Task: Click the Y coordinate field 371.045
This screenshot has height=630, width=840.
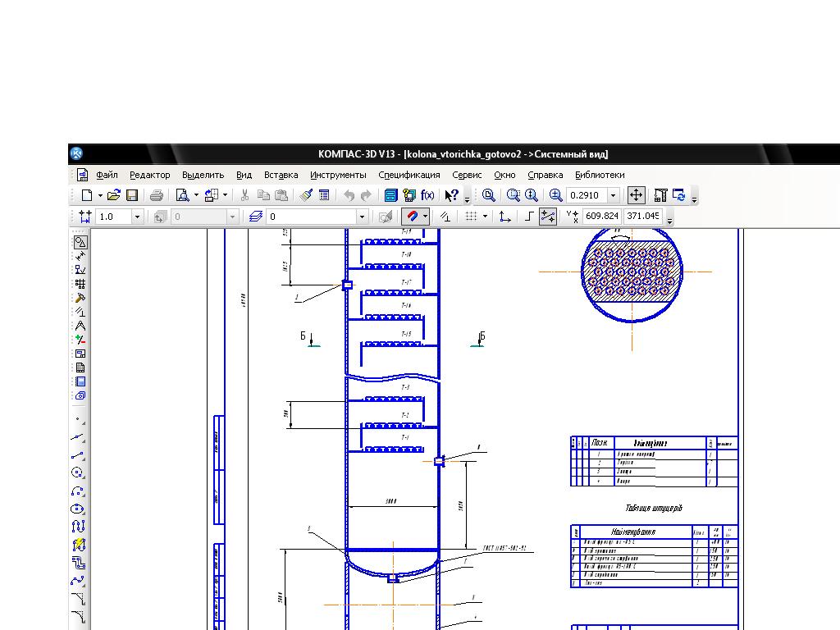Action: [643, 216]
